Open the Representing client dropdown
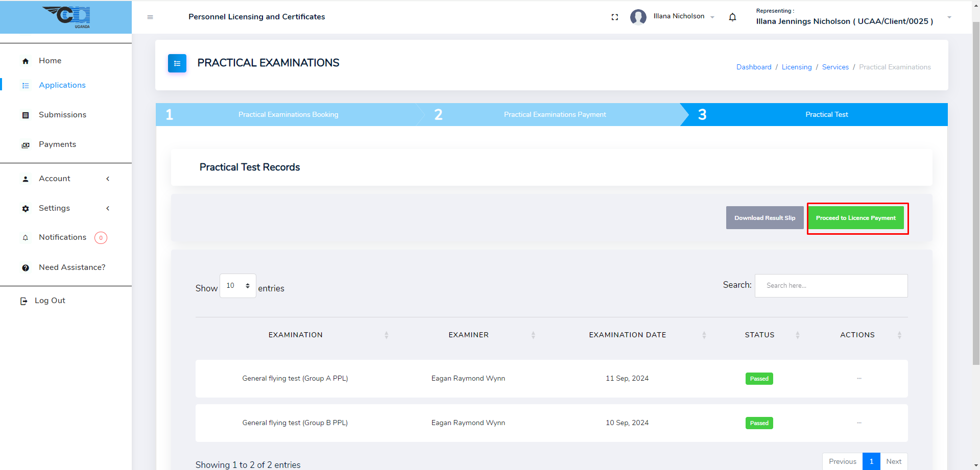Viewport: 980px width, 470px height. pos(949,17)
